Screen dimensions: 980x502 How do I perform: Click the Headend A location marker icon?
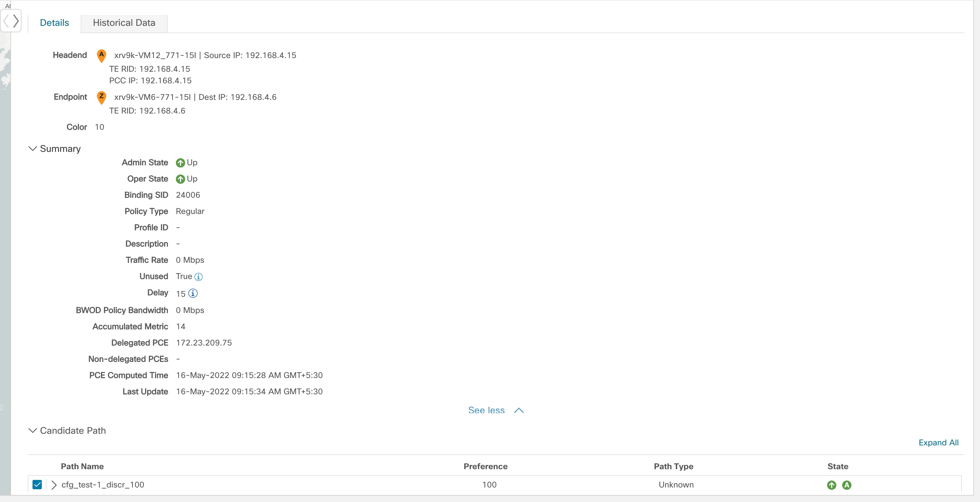(x=101, y=55)
